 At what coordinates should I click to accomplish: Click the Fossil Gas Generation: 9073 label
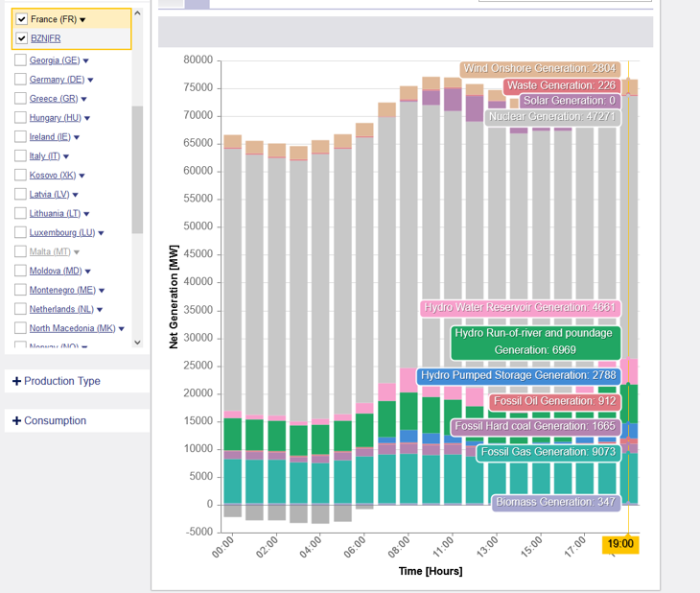pyautogui.click(x=548, y=452)
